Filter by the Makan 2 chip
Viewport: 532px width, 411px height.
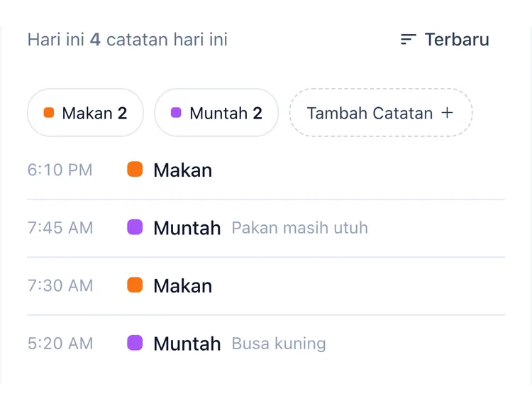coord(85,113)
